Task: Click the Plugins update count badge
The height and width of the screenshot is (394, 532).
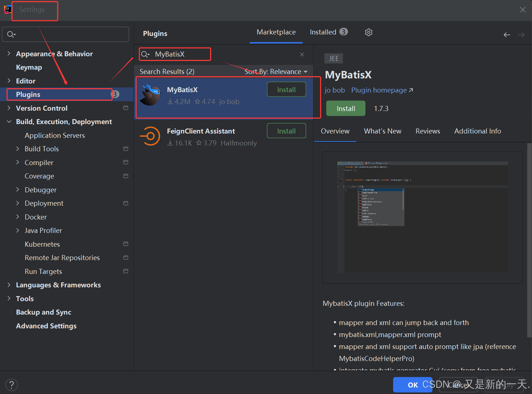Action: [115, 94]
